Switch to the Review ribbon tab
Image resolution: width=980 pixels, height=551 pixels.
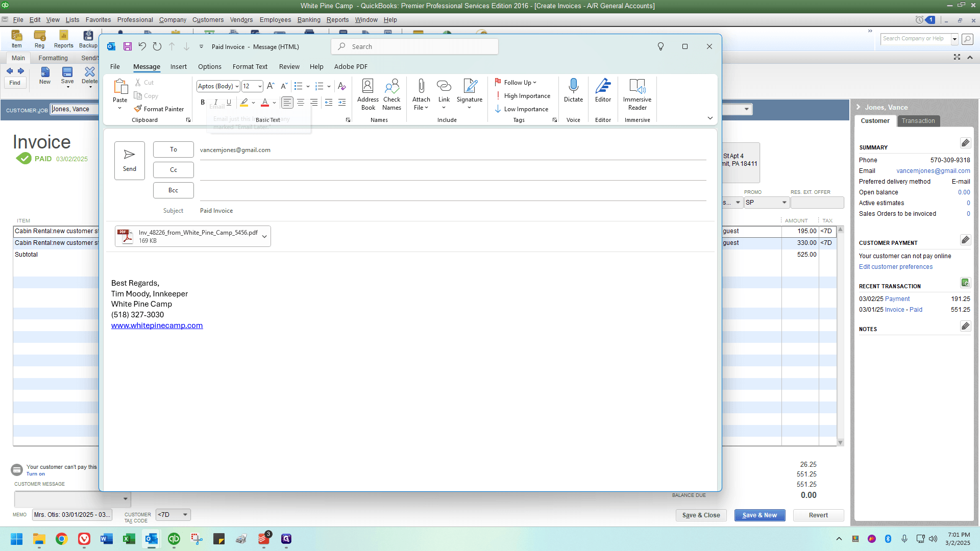pyautogui.click(x=289, y=67)
